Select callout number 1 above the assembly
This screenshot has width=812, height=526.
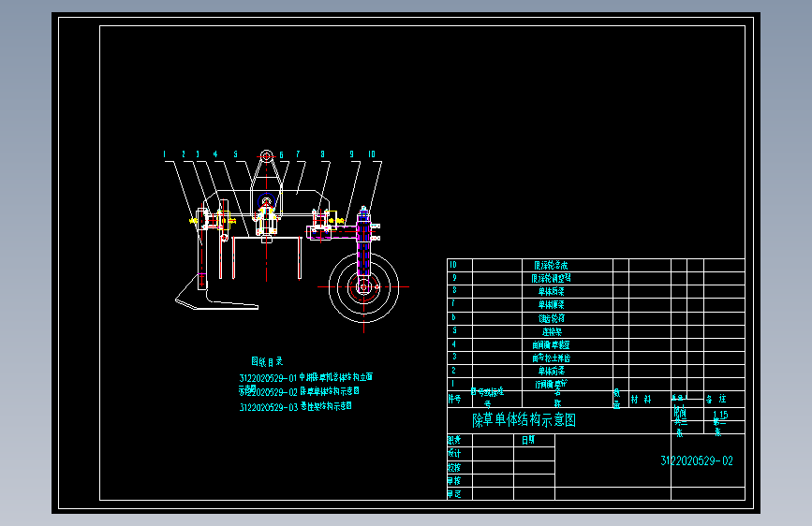[x=164, y=153]
